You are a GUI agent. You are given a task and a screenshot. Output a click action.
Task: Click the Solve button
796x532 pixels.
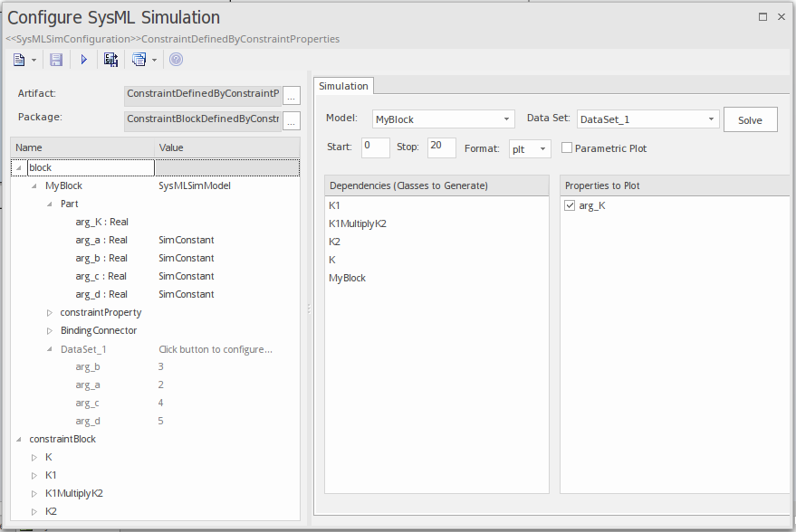click(750, 119)
